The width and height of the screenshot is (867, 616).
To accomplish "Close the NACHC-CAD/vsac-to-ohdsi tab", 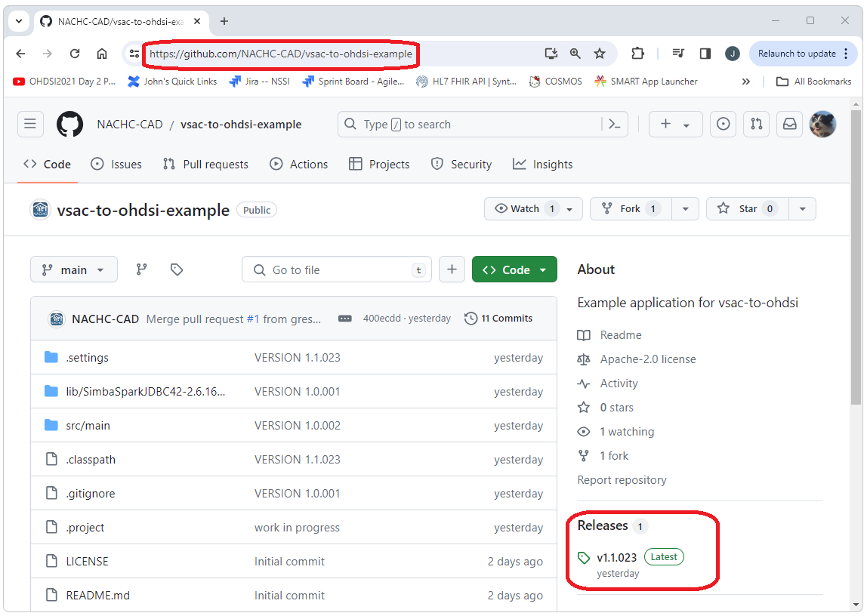I will click(197, 22).
